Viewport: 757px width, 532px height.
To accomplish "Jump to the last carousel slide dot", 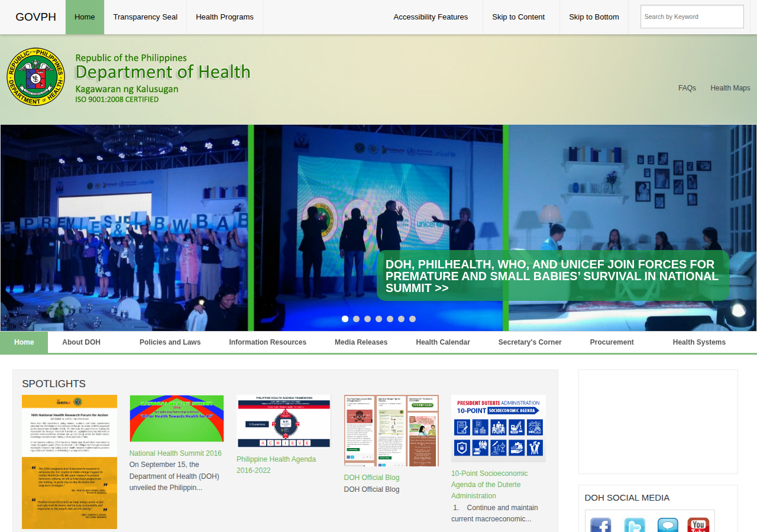I will 413,319.
